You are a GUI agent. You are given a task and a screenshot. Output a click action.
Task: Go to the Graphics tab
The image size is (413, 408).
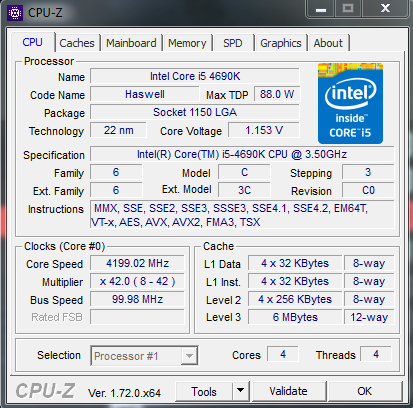(281, 43)
